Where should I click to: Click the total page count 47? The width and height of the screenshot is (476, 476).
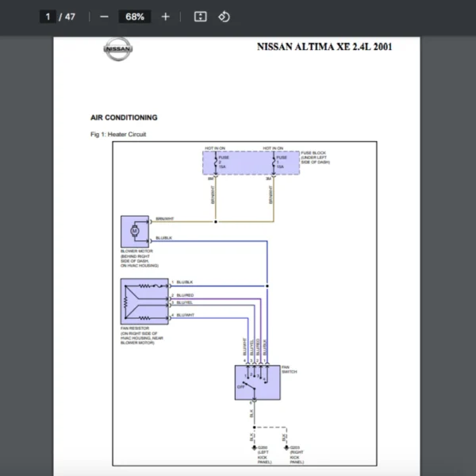(70, 17)
